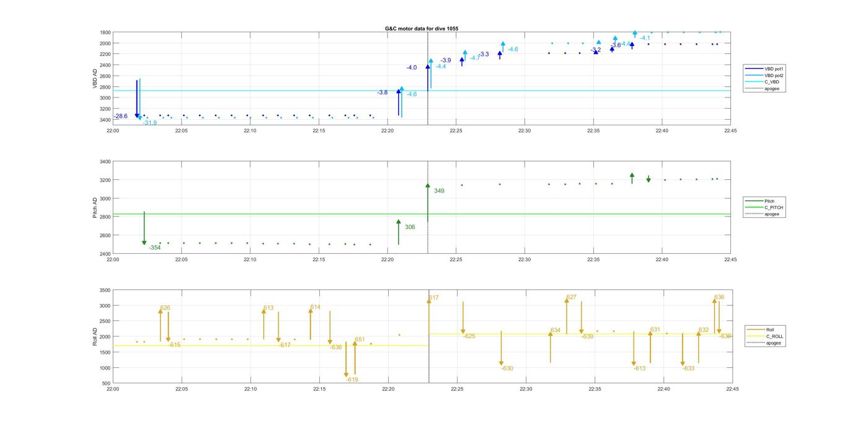
Task: Click the -615 roll move label
Action: [x=174, y=344]
